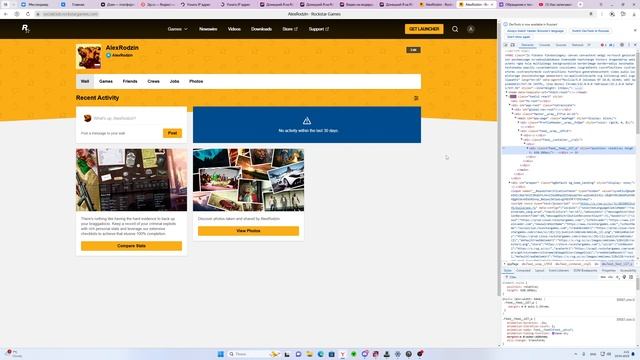Expand the head element tree node
640x360 pixels.
click(507, 92)
